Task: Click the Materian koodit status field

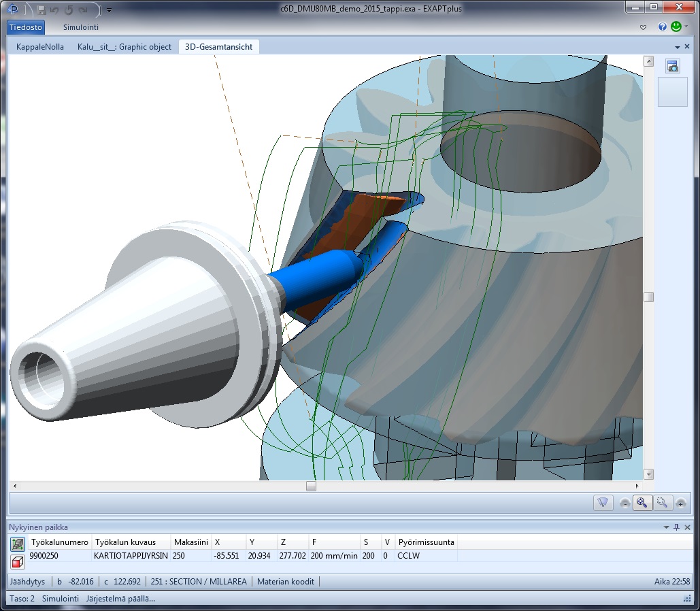Action: [285, 582]
